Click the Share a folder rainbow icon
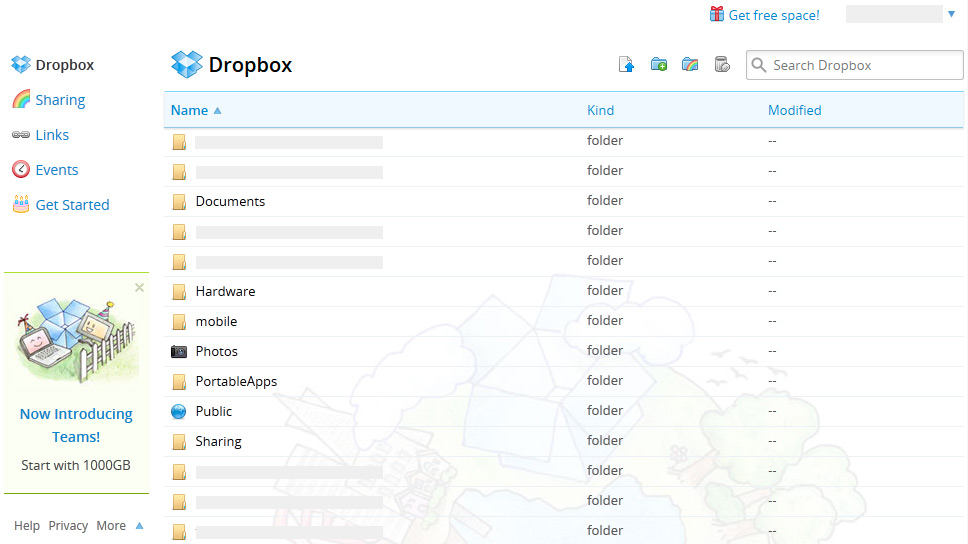 (690, 64)
